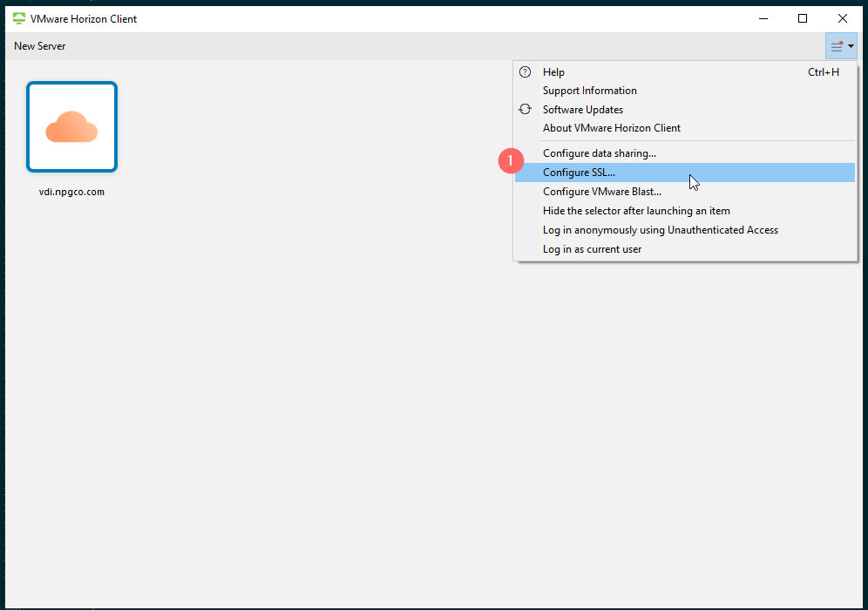Select About VMware Horizon Client
This screenshot has width=868, height=610.
612,127
